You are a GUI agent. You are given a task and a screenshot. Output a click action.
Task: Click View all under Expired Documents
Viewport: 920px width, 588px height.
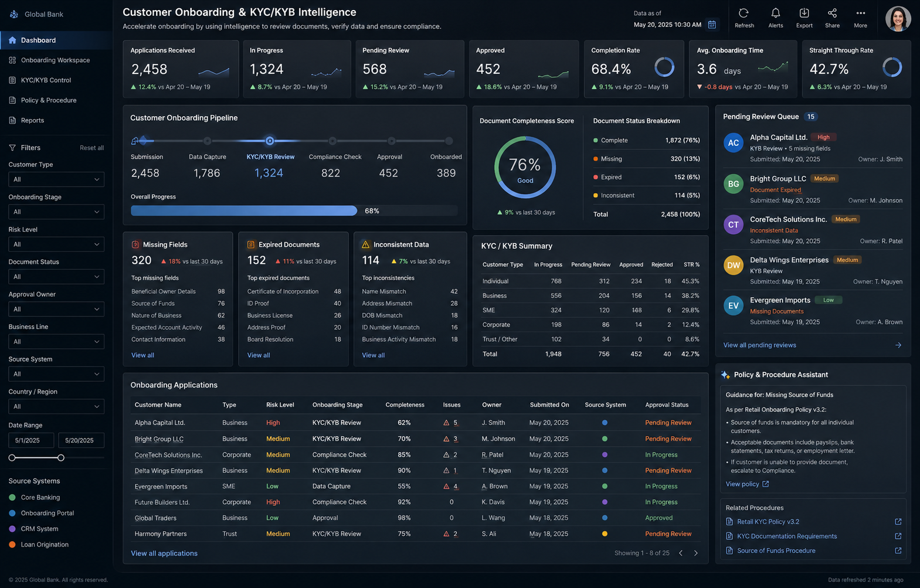click(259, 355)
